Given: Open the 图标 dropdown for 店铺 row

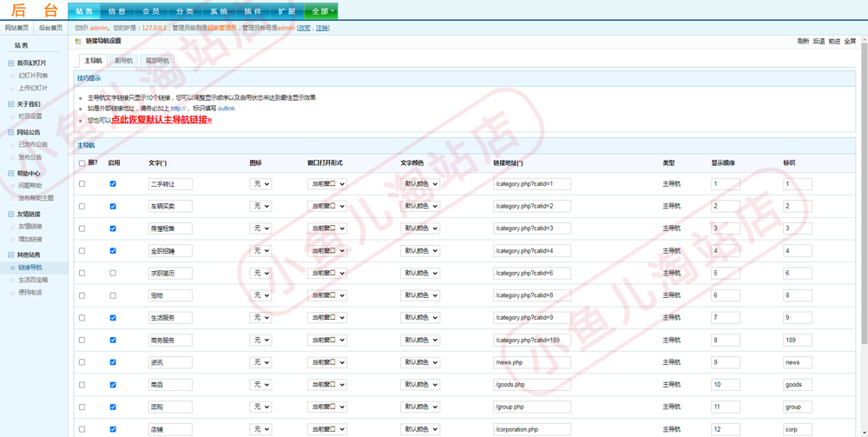Looking at the screenshot, I should (260, 429).
